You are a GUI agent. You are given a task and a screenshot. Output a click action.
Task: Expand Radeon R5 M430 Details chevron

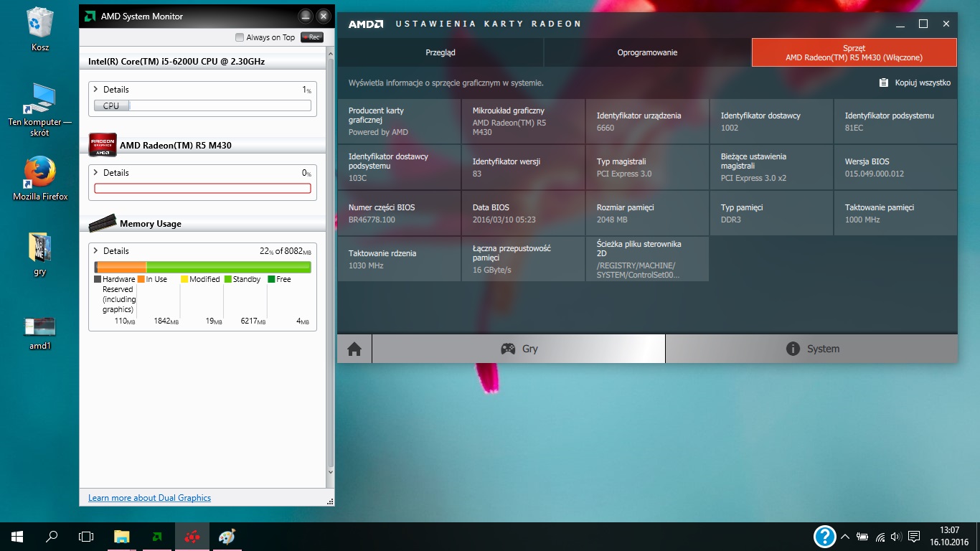click(96, 173)
